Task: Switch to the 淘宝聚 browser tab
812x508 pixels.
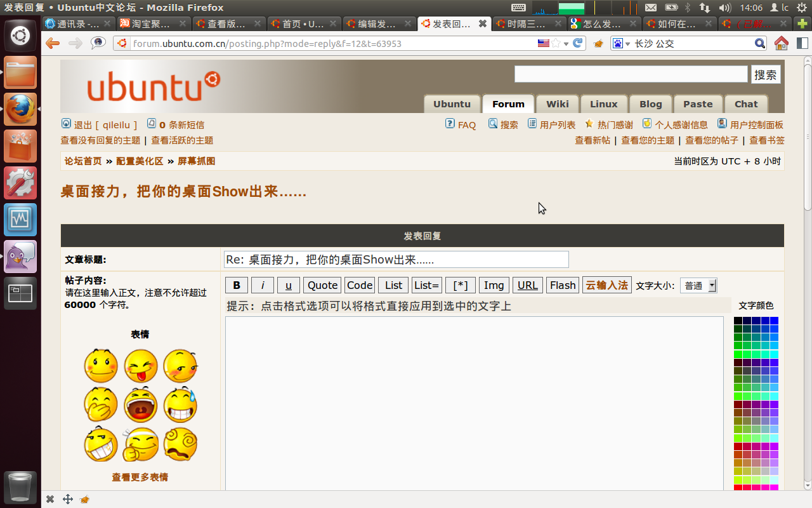Action: pos(154,23)
